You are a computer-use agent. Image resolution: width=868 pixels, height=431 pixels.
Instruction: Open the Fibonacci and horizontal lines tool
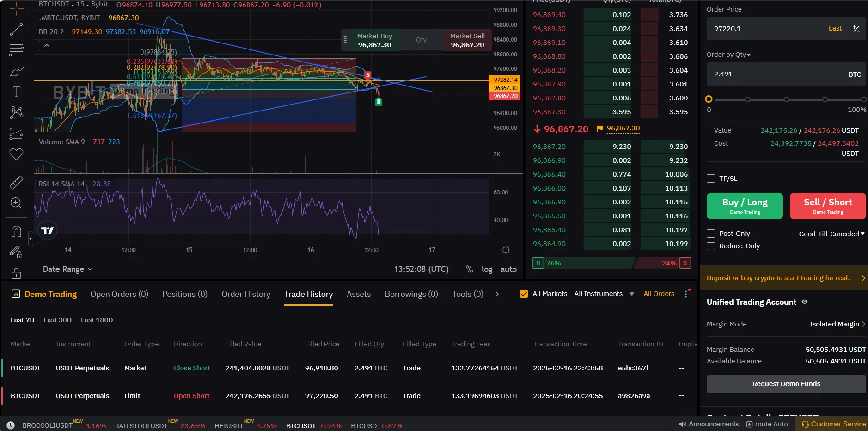16,50
